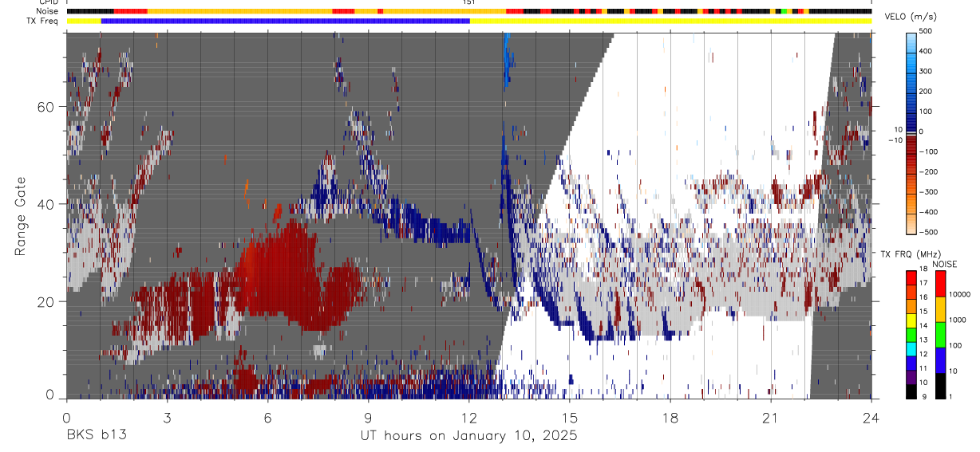This screenshot has height=452, width=980.
Task: Click the '3' hour tick label
Action: [167, 417]
